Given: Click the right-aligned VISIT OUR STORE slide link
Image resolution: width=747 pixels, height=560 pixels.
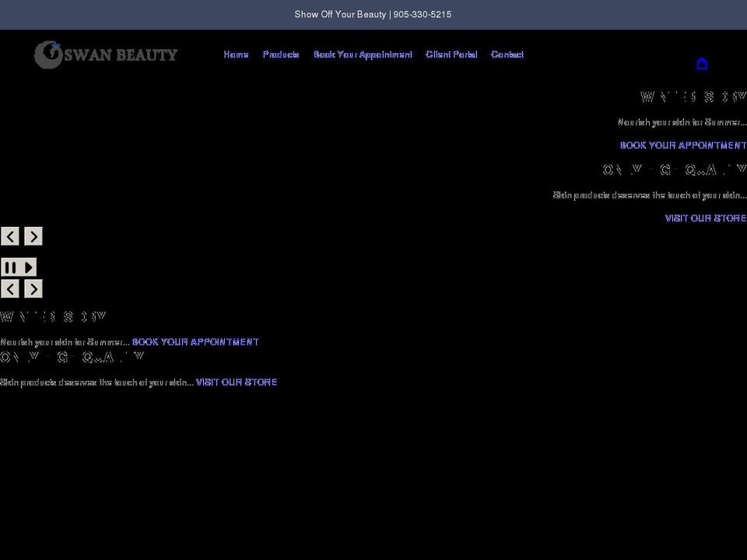Looking at the screenshot, I should click(705, 219).
